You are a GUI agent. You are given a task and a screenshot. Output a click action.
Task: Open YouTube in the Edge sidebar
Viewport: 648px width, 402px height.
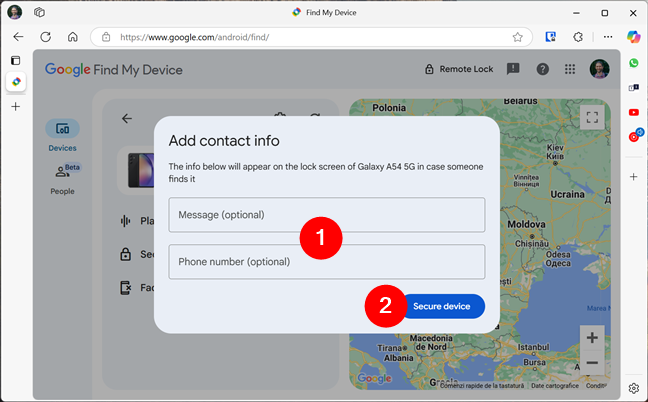click(634, 112)
